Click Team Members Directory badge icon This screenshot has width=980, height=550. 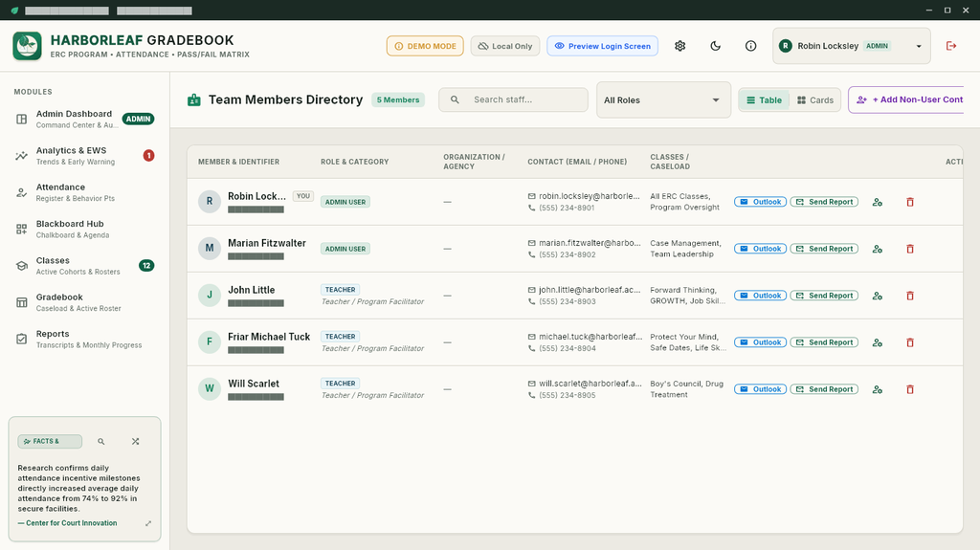[194, 100]
